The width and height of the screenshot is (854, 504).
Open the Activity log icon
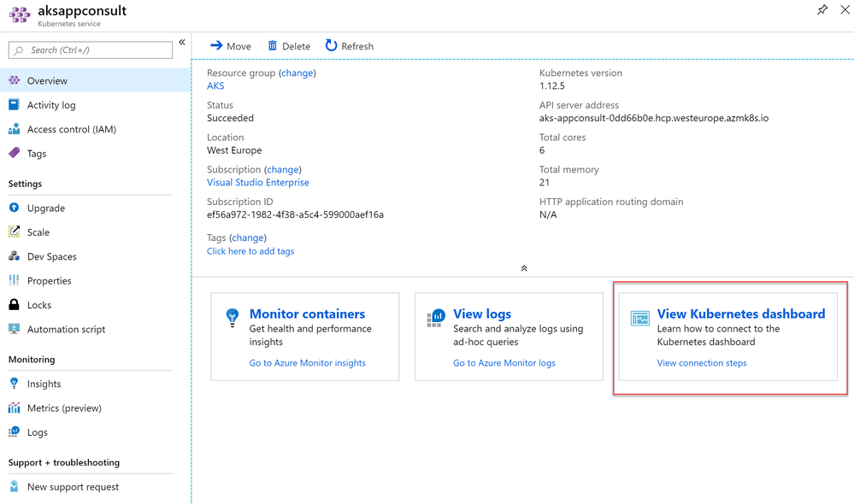(15, 104)
